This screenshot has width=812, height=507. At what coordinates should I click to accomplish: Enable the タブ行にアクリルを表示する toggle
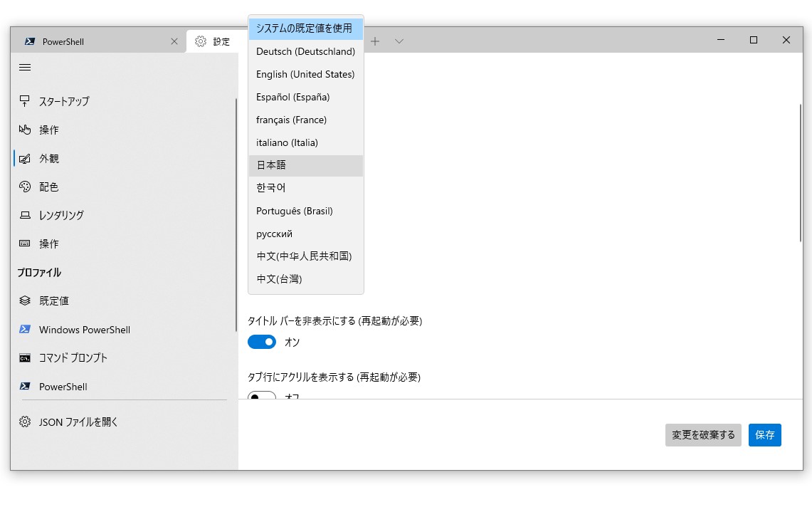(261, 397)
